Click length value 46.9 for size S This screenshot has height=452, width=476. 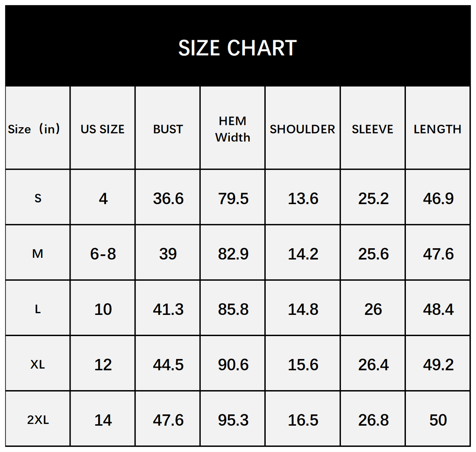pyautogui.click(x=438, y=198)
